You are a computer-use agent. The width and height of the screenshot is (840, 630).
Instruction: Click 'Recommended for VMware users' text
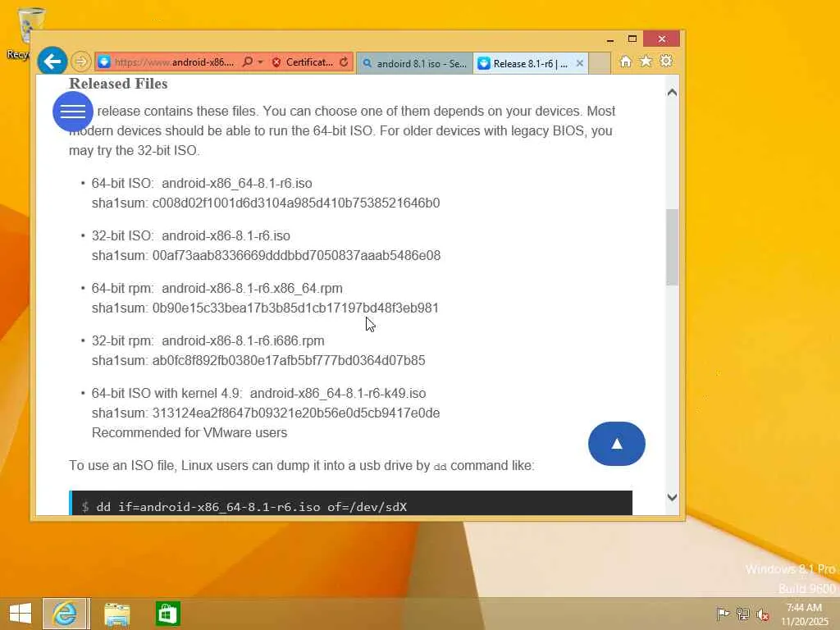click(189, 433)
